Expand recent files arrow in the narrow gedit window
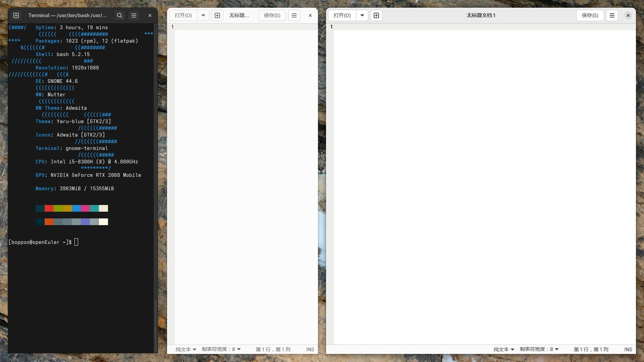This screenshot has width=644, height=362. tap(203, 15)
